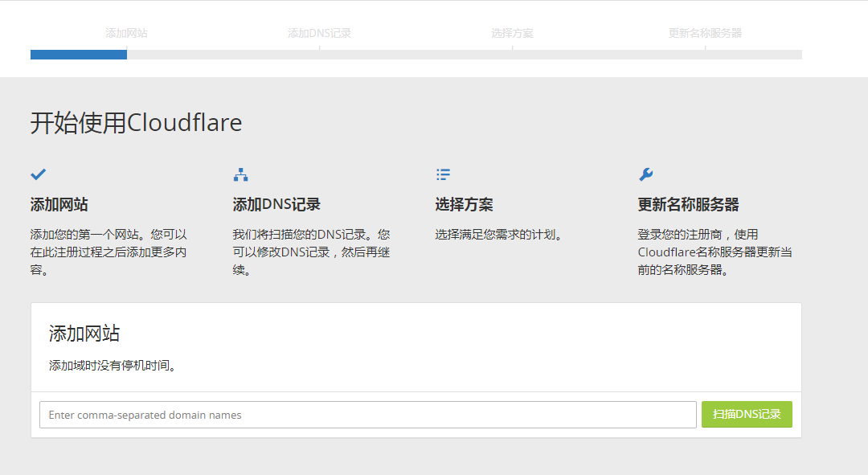
Task: Select the 添加网站 step in the progress bar
Action: [127, 33]
